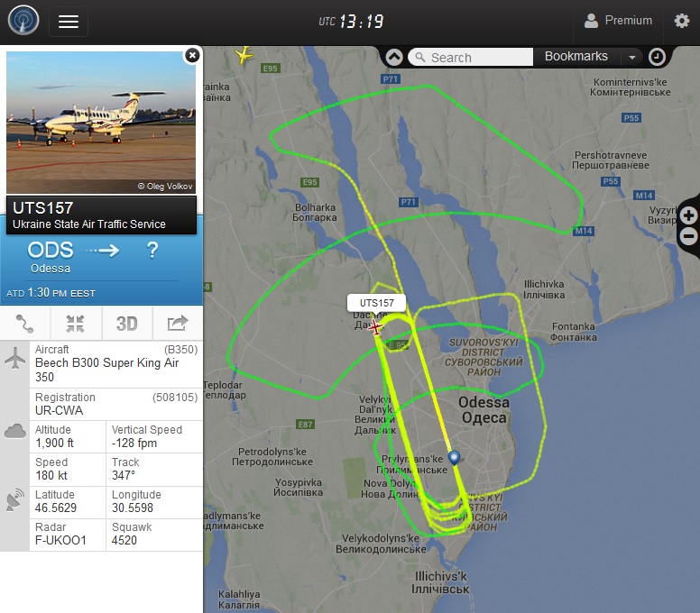
Task: Click the blue Odessa airport pin marker
Action: point(454,458)
